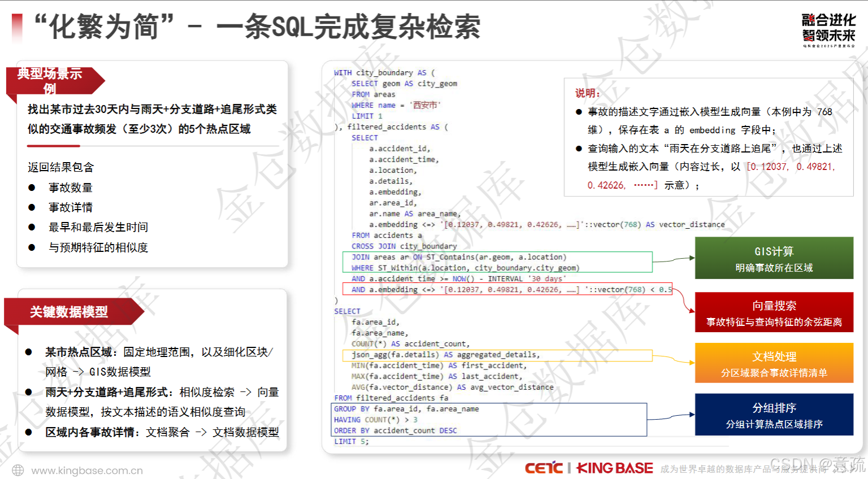Click the INTERVAL '30 days' code line
The image size is (868, 479).
(458, 278)
